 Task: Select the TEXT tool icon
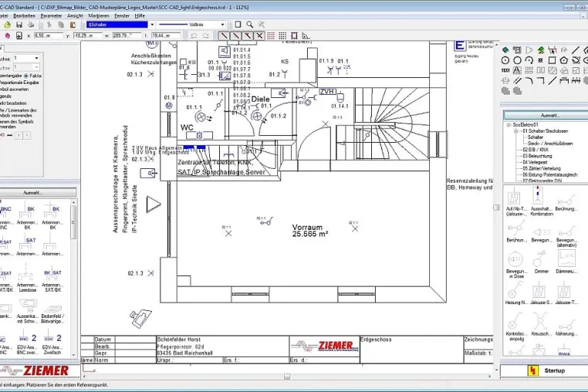(505, 70)
